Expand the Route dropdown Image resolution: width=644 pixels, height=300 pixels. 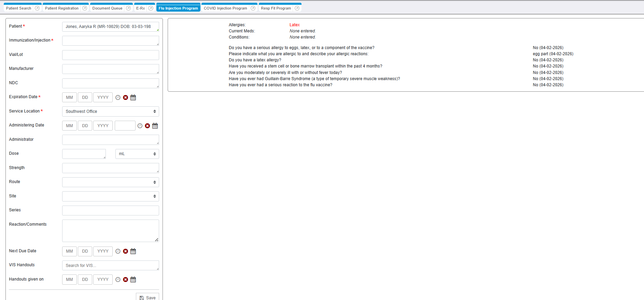point(110,182)
